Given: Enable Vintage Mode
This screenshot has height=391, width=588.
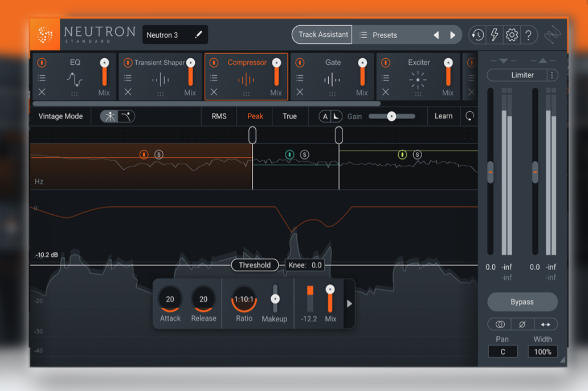Looking at the screenshot, I should [x=60, y=116].
